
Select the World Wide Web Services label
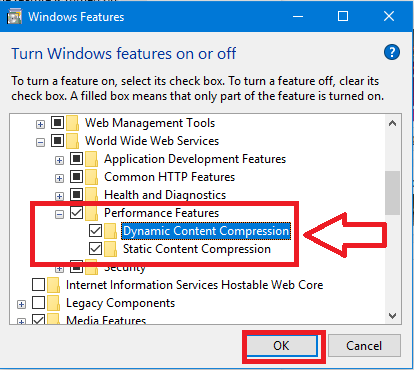pos(152,141)
